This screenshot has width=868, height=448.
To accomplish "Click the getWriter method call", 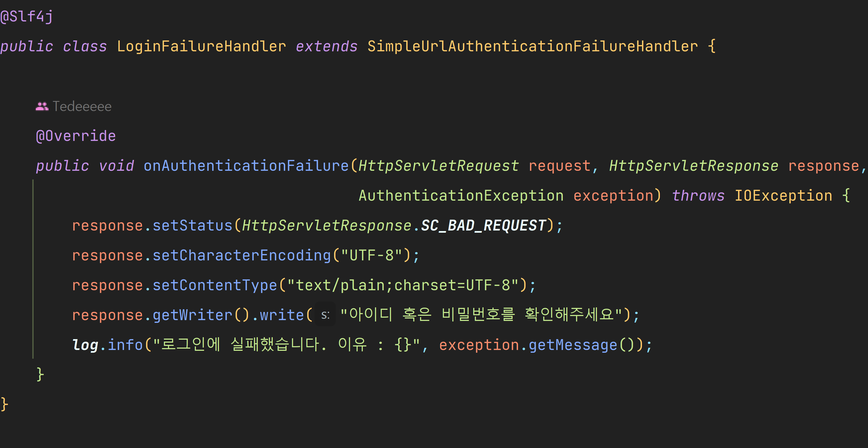I will tap(193, 315).
